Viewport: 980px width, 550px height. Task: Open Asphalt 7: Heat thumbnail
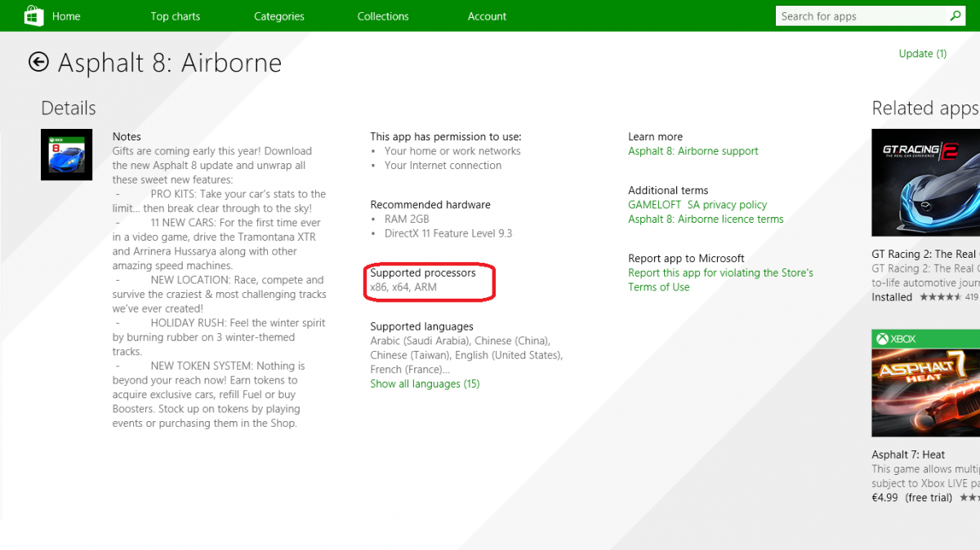925,384
